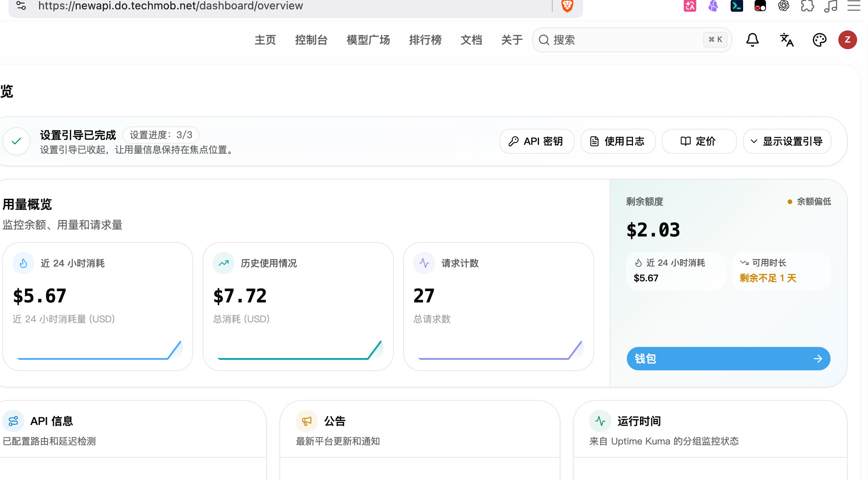Click the 剩余额度 label

click(x=645, y=202)
